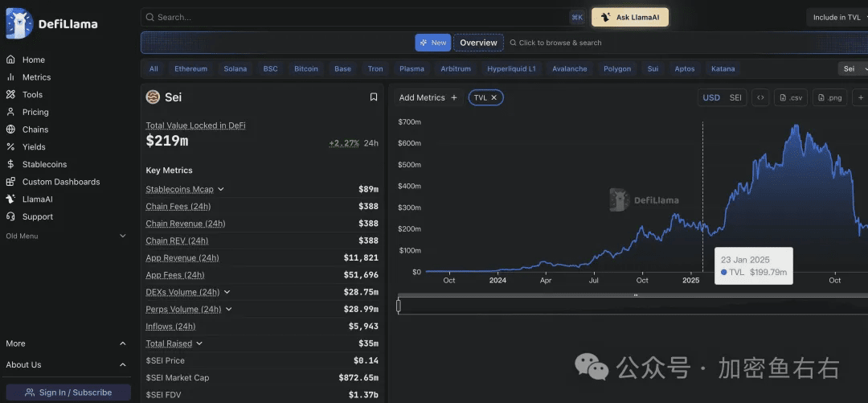Download chart as .csv

click(x=790, y=97)
